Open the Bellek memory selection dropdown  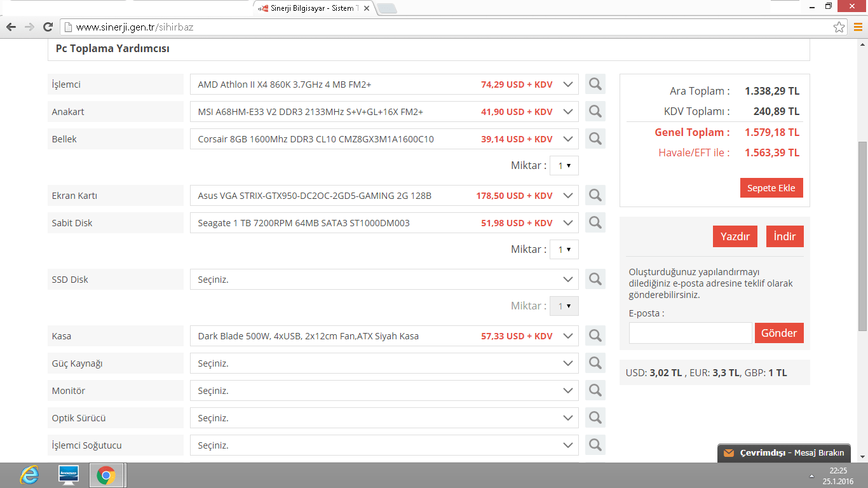coord(384,139)
